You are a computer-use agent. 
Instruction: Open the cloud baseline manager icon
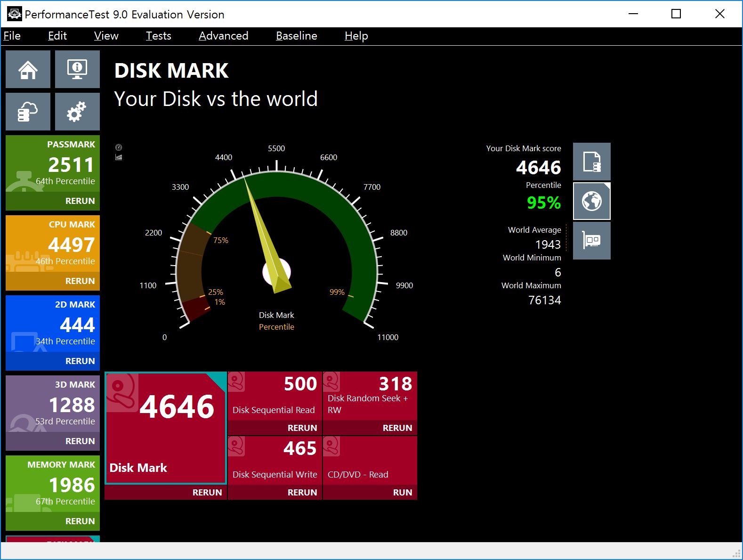[x=28, y=112]
